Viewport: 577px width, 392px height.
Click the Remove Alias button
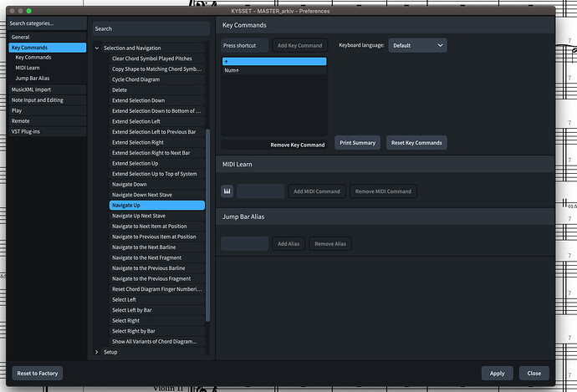[x=330, y=244]
